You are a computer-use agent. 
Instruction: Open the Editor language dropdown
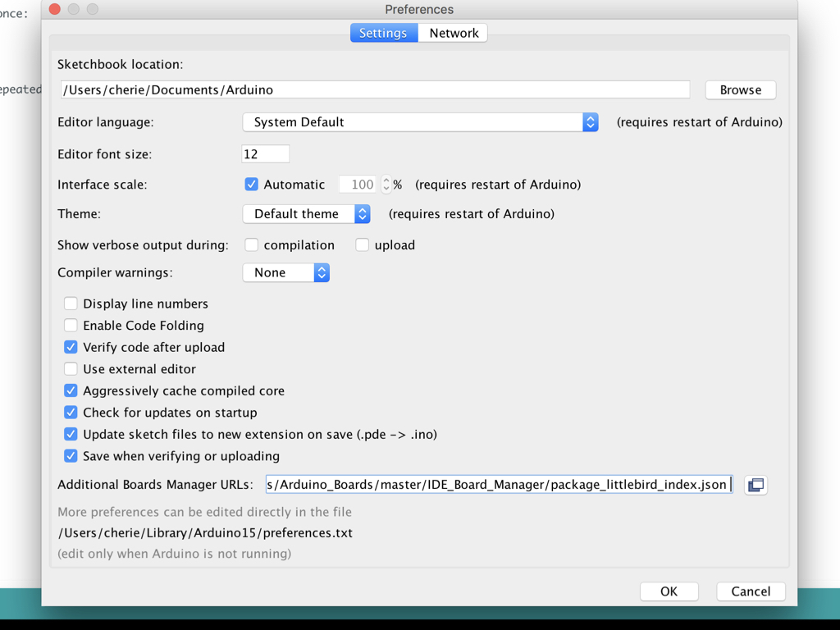[420, 122]
